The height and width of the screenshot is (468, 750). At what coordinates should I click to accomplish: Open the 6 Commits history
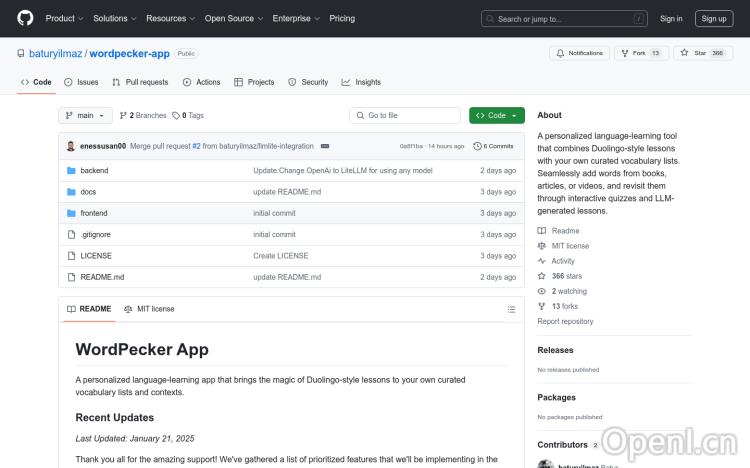[x=494, y=146]
